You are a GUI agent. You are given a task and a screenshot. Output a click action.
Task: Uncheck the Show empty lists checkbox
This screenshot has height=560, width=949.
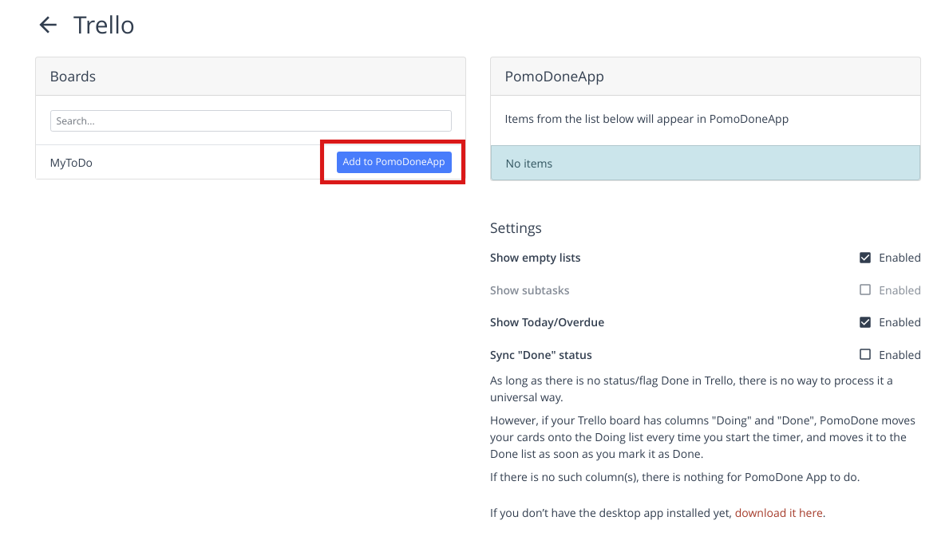tap(865, 257)
